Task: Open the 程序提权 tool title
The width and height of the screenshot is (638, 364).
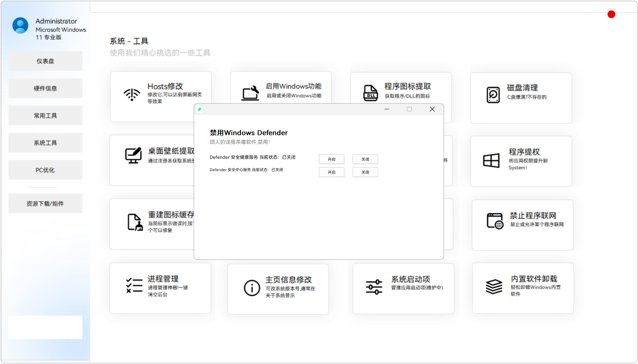Action: [524, 152]
